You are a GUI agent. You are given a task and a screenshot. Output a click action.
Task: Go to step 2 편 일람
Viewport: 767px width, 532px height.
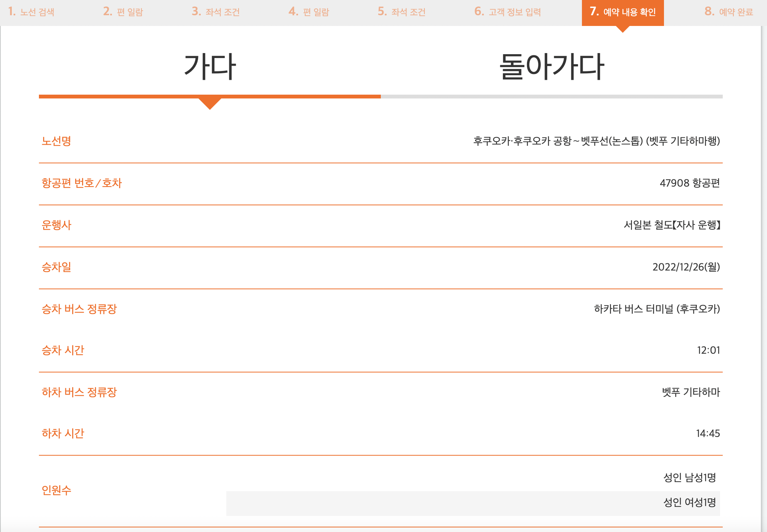tap(123, 12)
